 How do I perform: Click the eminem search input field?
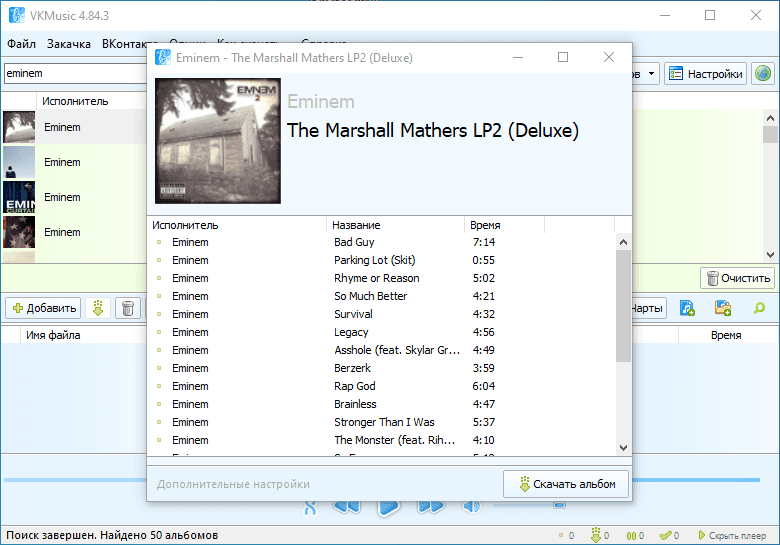coord(76,74)
